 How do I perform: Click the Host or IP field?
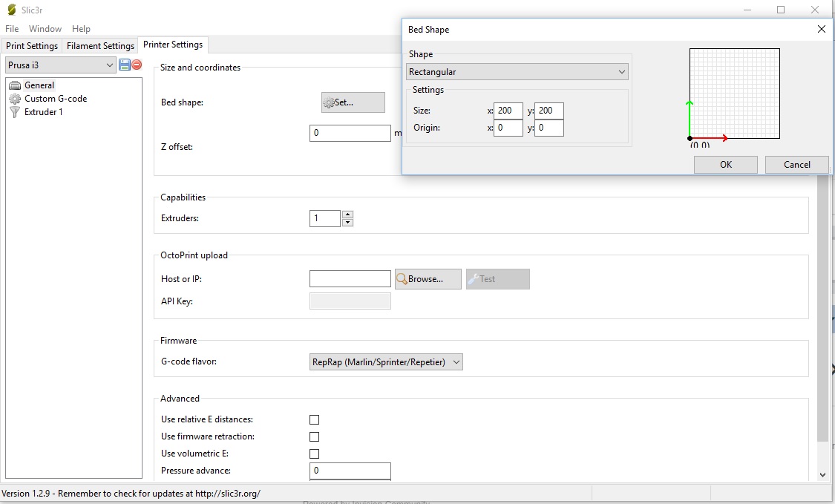point(350,278)
